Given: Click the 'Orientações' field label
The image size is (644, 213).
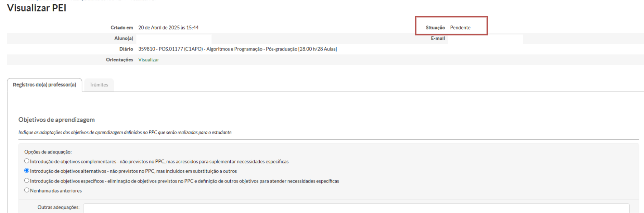Looking at the screenshot, I should (x=119, y=60).
